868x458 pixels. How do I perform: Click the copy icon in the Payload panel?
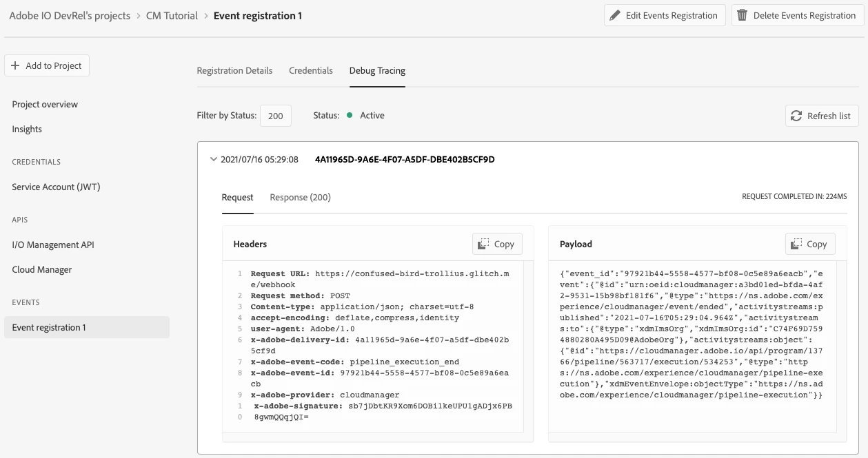click(796, 244)
